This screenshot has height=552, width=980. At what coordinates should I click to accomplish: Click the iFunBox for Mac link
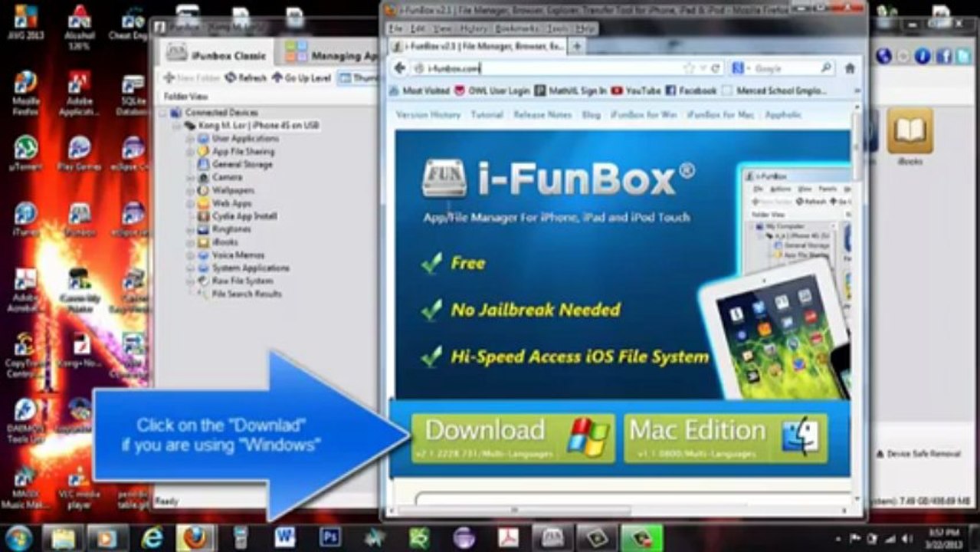click(720, 114)
